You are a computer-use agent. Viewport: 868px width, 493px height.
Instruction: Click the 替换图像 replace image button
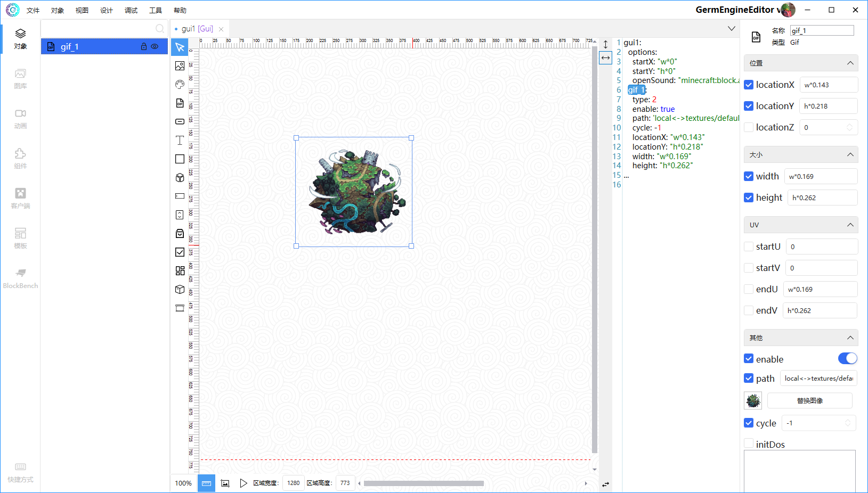tap(810, 400)
